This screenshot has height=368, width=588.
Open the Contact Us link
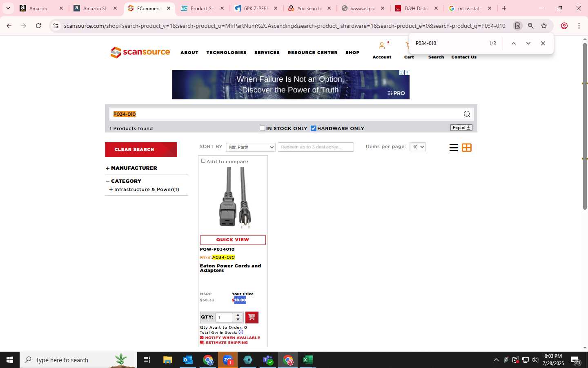(464, 57)
